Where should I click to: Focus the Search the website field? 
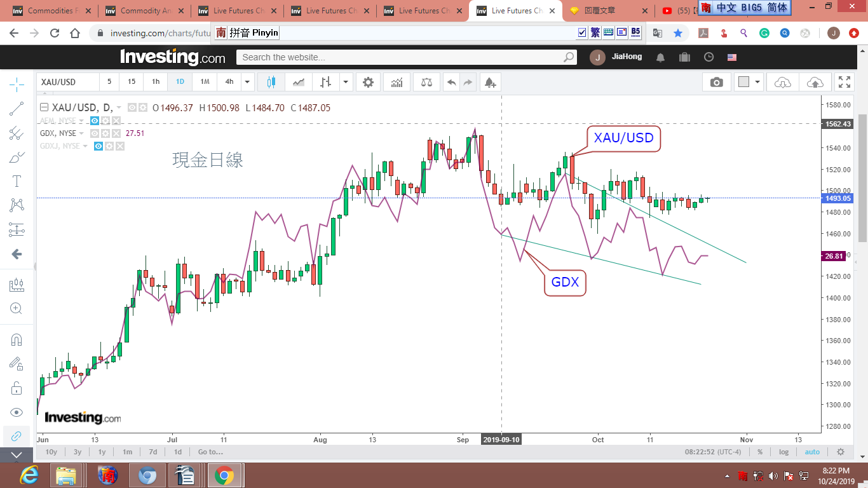coord(407,57)
